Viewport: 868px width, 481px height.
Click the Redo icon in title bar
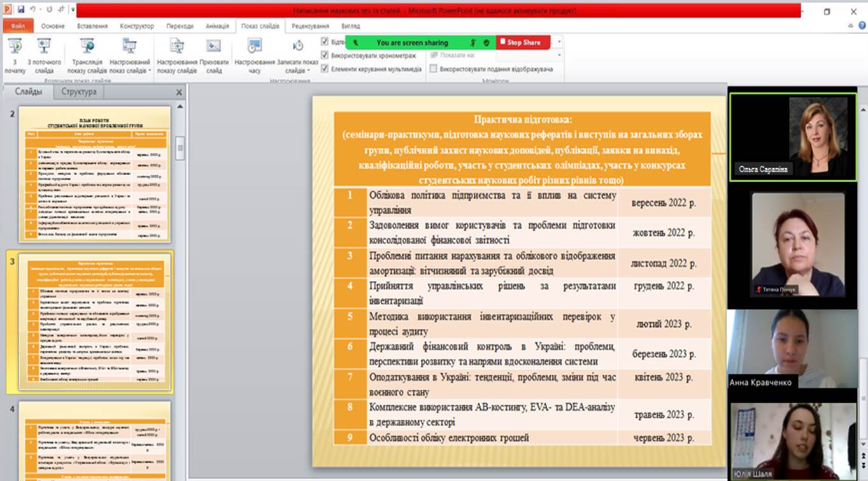click(51, 10)
